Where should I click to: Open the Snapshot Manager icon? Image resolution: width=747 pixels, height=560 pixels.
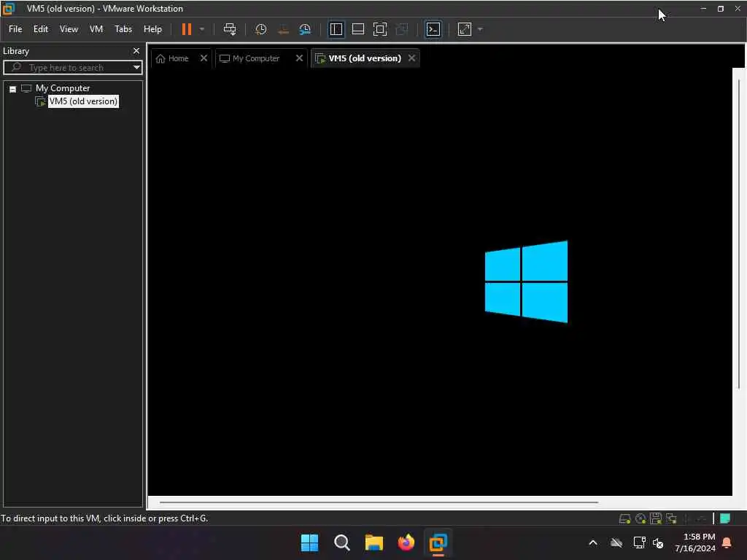click(305, 29)
